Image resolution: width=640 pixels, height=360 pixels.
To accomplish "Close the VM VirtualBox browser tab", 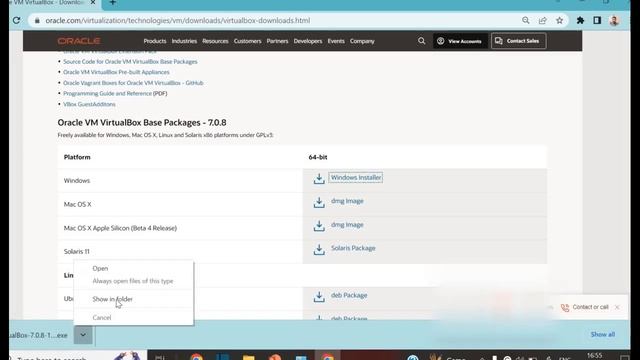I will coord(93,3).
